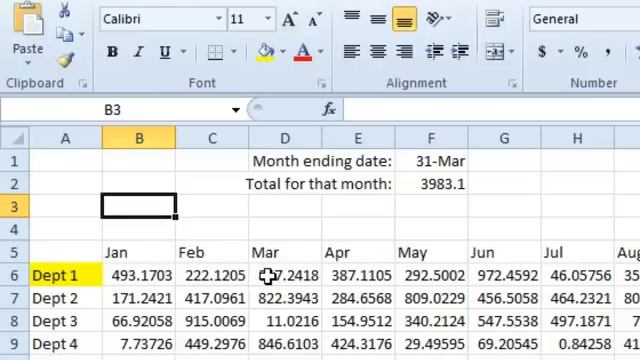Click the formula bar input

pyautogui.click(x=492, y=110)
